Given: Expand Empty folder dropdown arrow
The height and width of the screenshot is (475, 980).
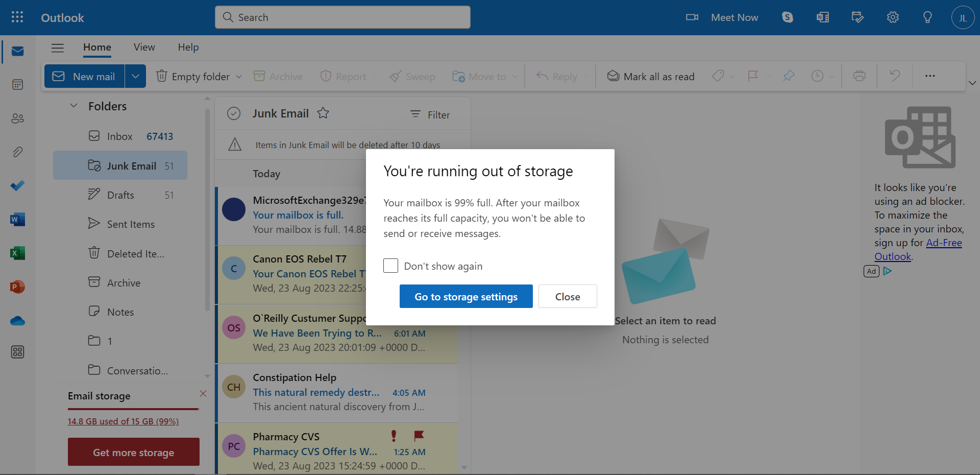Looking at the screenshot, I should pos(239,77).
